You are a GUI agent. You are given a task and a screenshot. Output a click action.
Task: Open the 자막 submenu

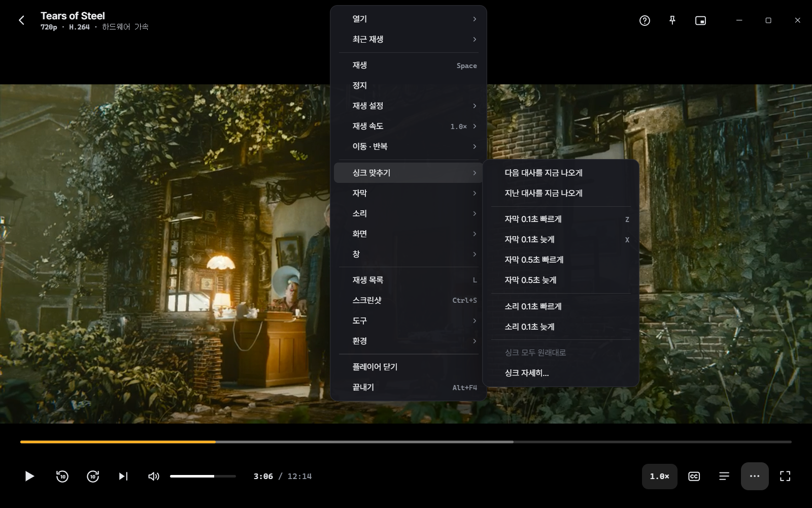click(409, 193)
